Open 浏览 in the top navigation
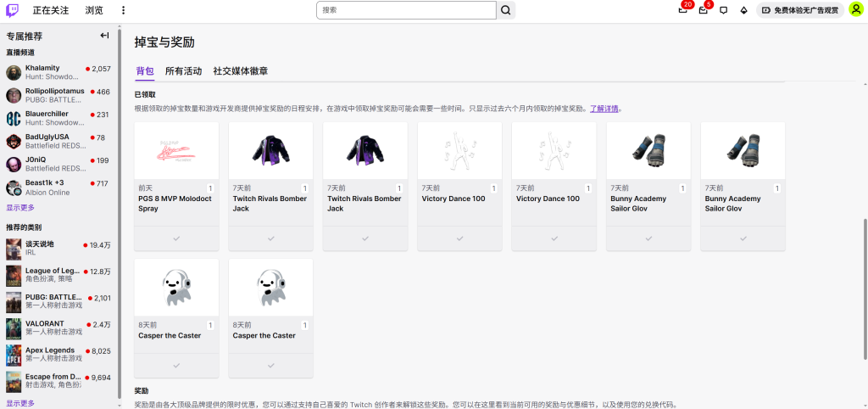This screenshot has width=868, height=409. pos(94,10)
